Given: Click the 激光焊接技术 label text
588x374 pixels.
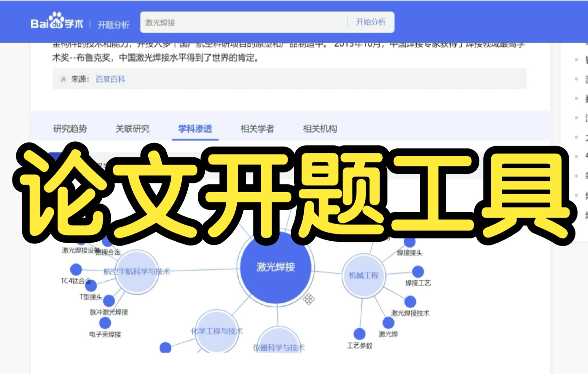Looking at the screenshot, I should point(410,313).
